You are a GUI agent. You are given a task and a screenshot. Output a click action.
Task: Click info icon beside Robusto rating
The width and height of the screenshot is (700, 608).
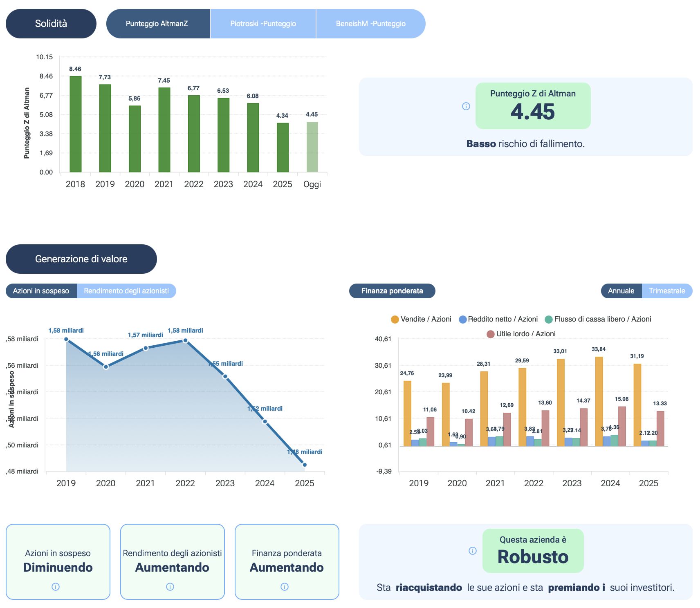472,551
